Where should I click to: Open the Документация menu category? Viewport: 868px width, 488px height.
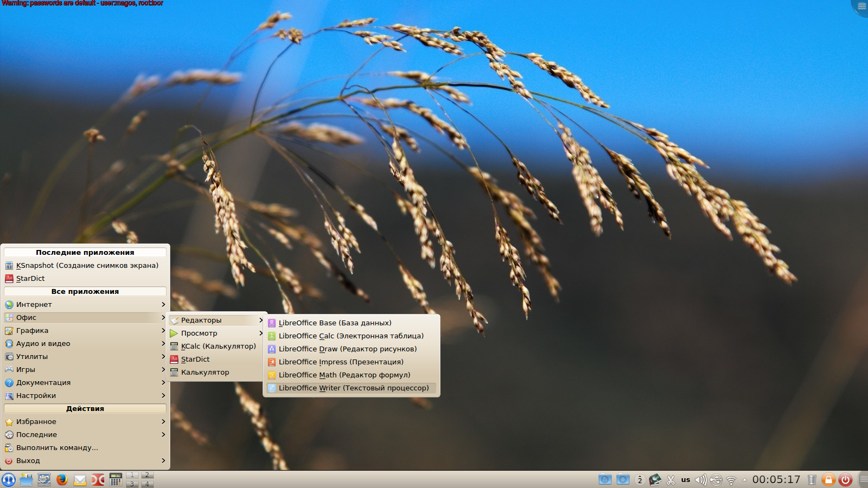(85, 383)
